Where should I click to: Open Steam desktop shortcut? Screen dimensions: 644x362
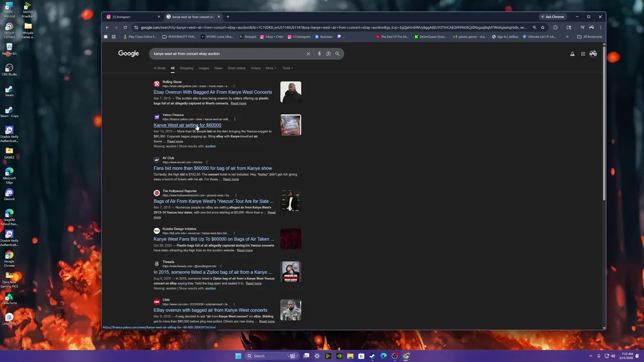tap(9, 90)
